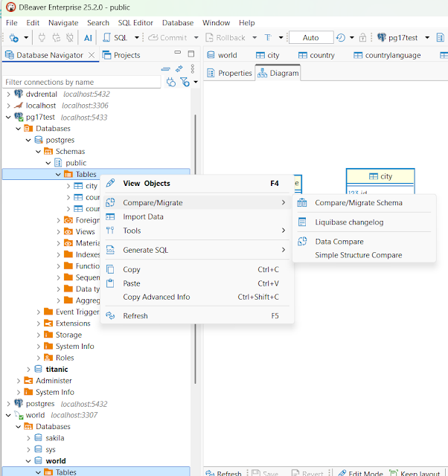This screenshot has height=476, width=448.
Task: Click the Auto transaction mode field
Action: (x=311, y=38)
